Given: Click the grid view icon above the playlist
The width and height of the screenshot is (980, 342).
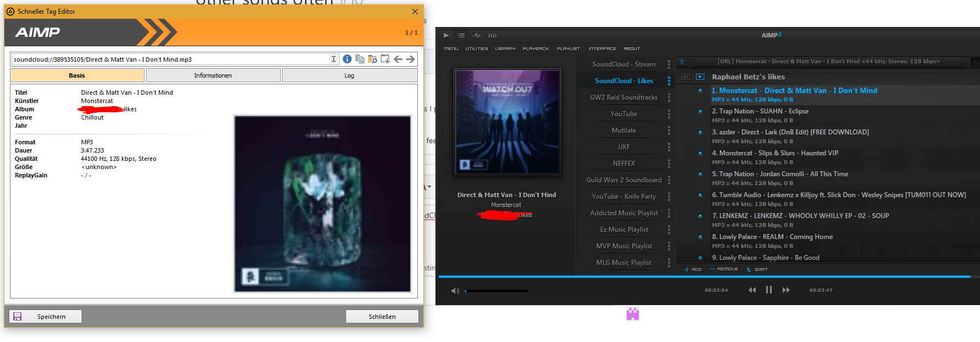Looking at the screenshot, I should (x=686, y=77).
